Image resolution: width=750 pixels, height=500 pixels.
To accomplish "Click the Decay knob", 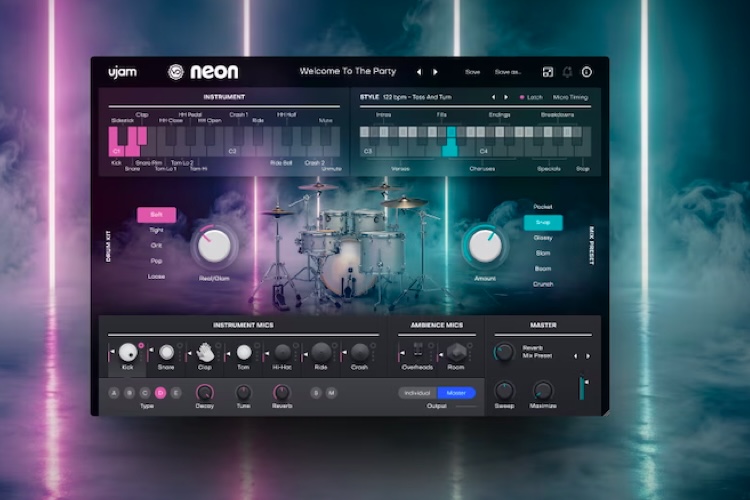I will coord(205,393).
